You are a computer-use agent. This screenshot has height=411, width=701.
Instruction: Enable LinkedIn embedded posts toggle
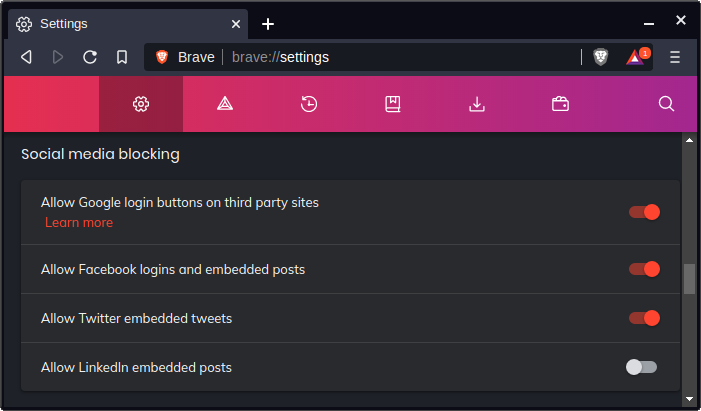click(x=641, y=367)
